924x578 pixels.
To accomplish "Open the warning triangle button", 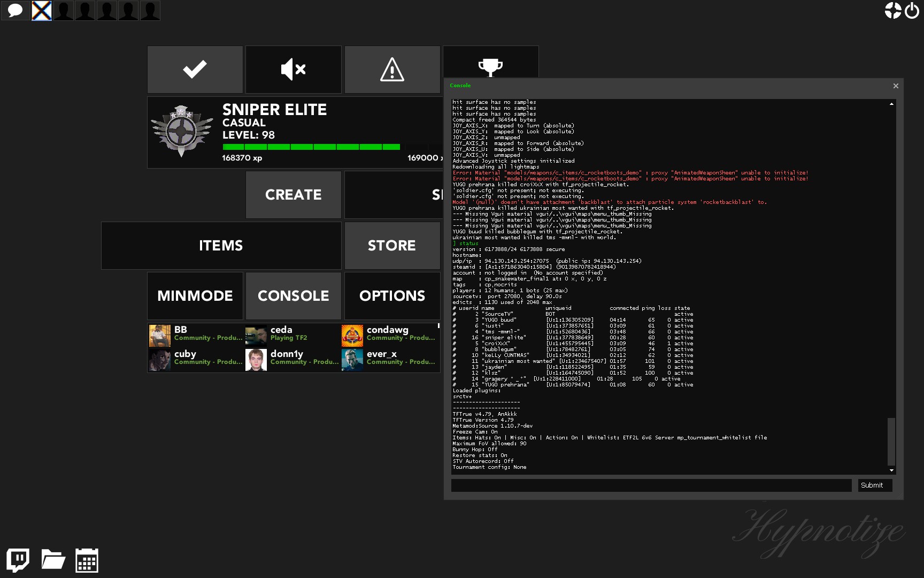I will tap(392, 70).
